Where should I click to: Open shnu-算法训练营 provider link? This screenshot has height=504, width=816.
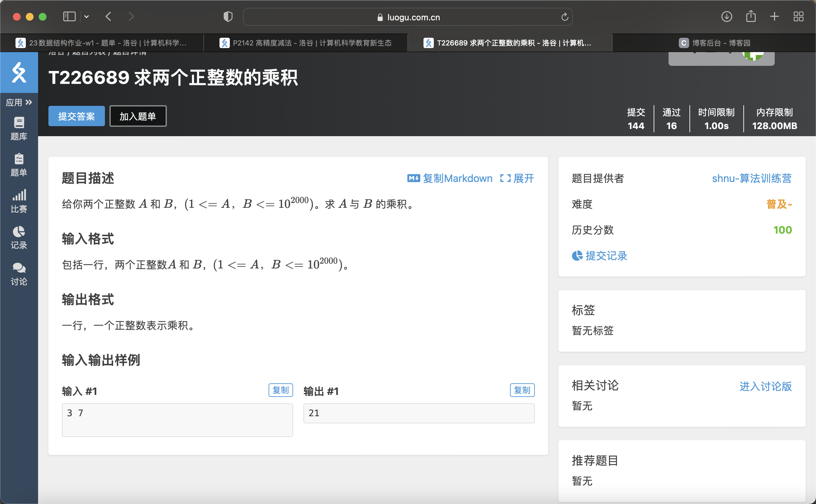(x=751, y=178)
